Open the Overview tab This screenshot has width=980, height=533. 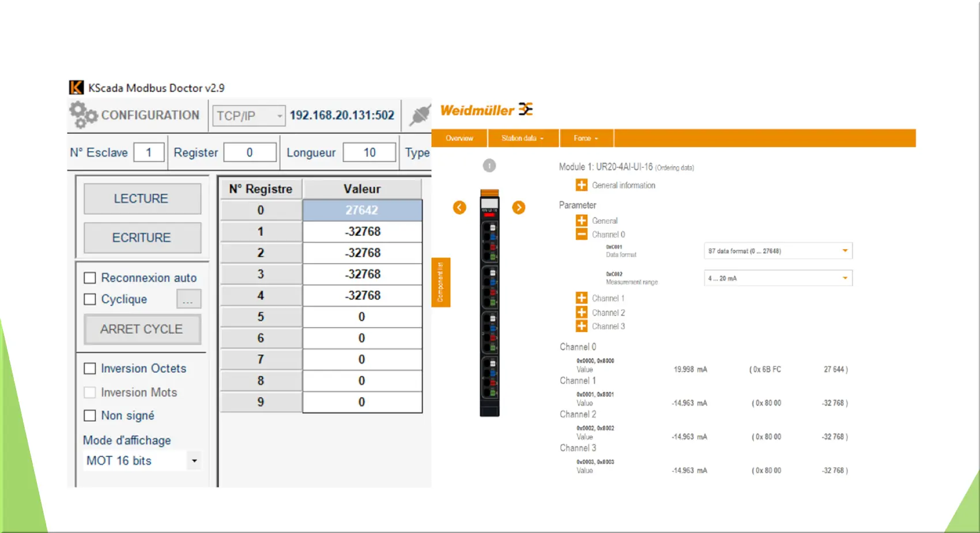pos(459,138)
